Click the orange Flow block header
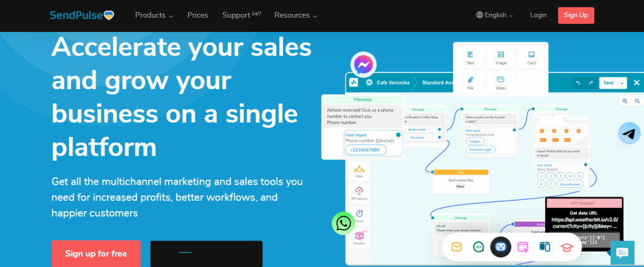 461,172
